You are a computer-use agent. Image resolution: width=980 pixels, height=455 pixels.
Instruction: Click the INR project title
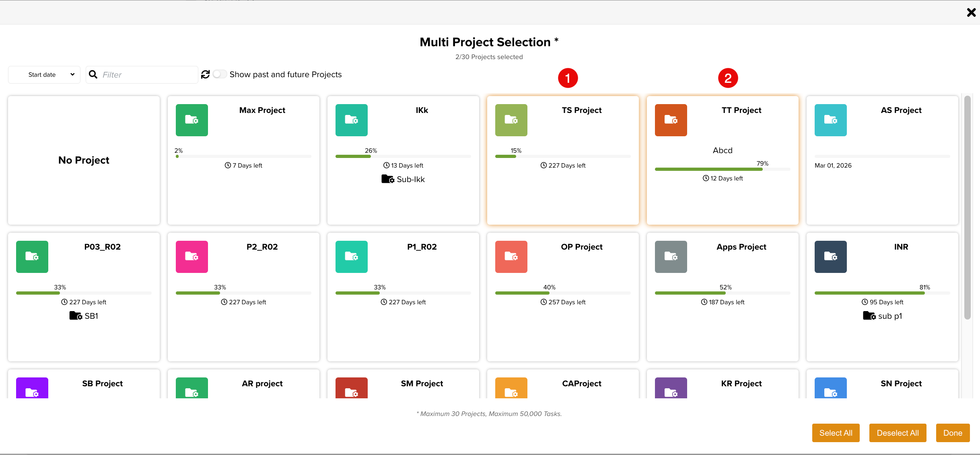tap(901, 247)
